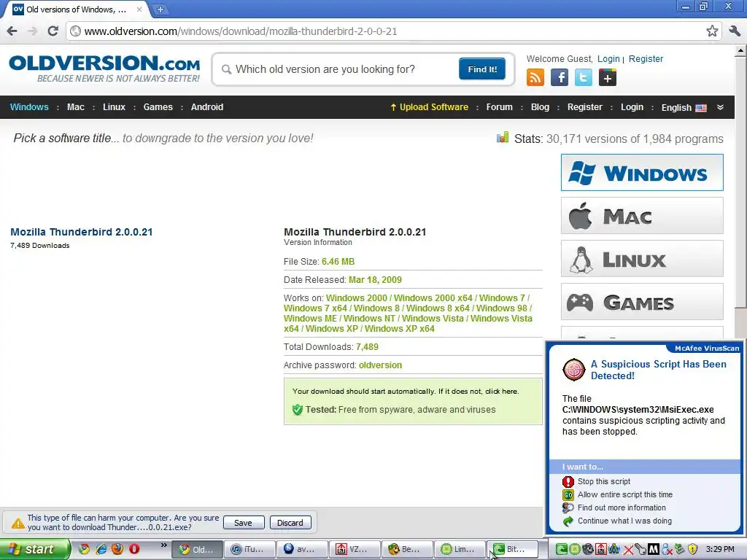Image resolution: width=747 pixels, height=560 pixels.
Task: Open the Twitter icon in header
Action: tap(583, 77)
